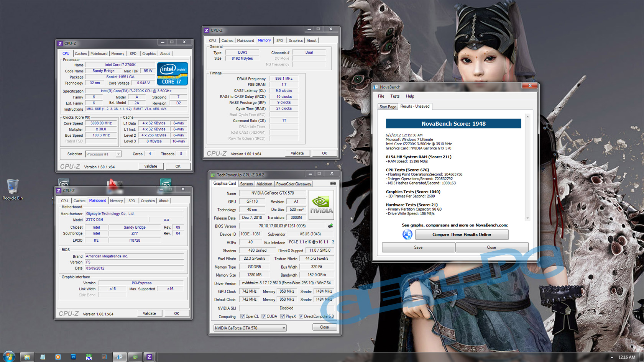Viewport: 644px width, 362px height.
Task: Click the Close button beside Save in NovaBench
Action: [x=491, y=247]
